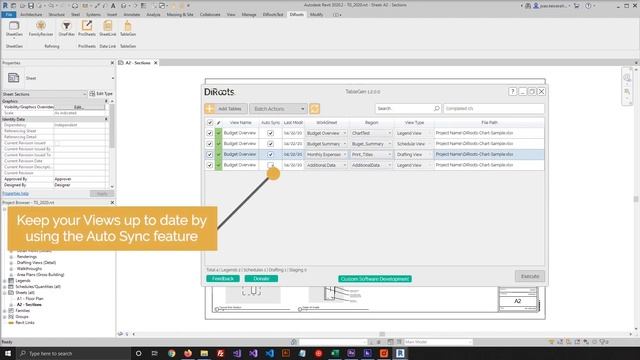Open the Batch Actions dropdown
Image resolution: width=640 pixels, height=360 pixels.
(278, 109)
